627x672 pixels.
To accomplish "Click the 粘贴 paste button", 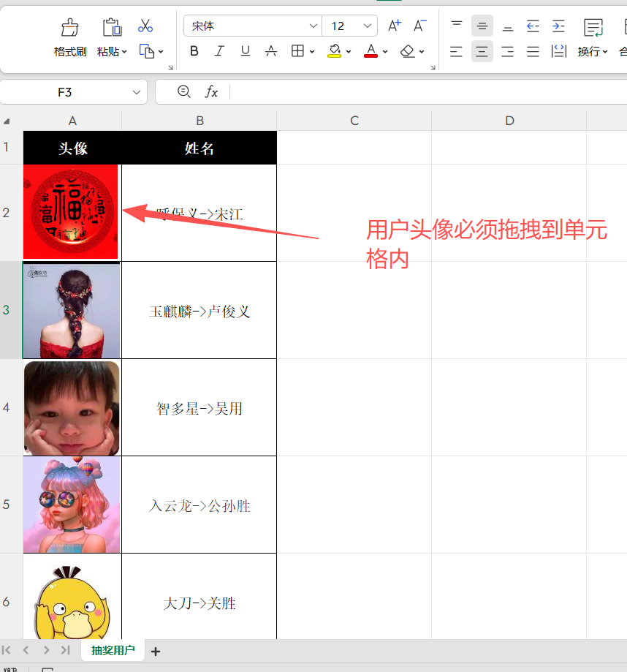I will (x=111, y=35).
